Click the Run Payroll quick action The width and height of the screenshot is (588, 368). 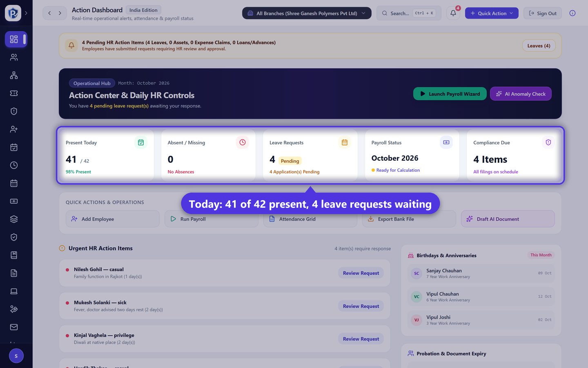pyautogui.click(x=212, y=219)
